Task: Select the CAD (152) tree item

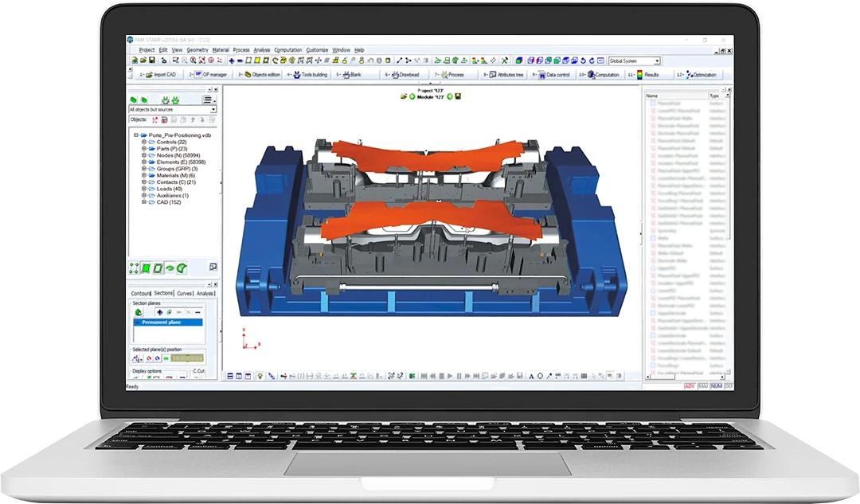Action: point(169,202)
